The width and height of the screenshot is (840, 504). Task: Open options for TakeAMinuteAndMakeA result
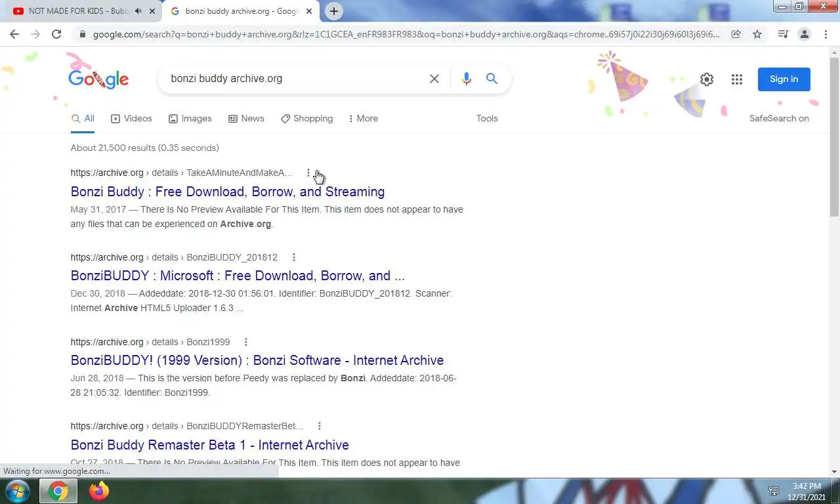[x=308, y=173]
